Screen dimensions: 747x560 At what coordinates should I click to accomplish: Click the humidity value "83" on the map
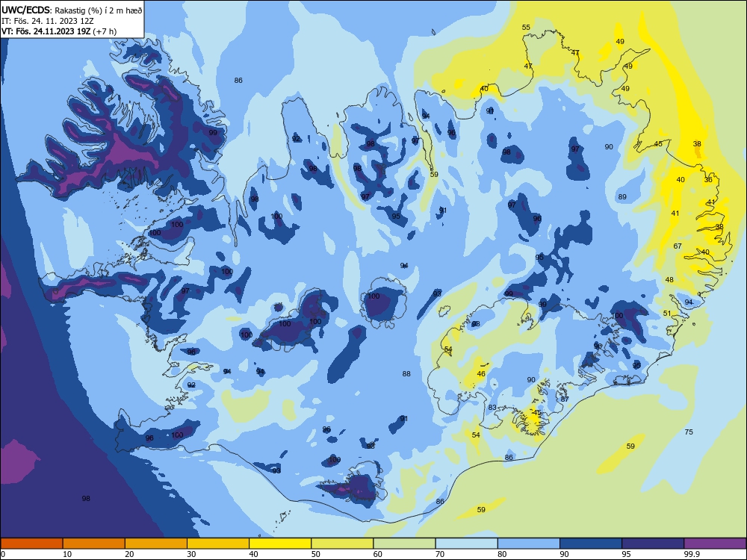point(492,408)
